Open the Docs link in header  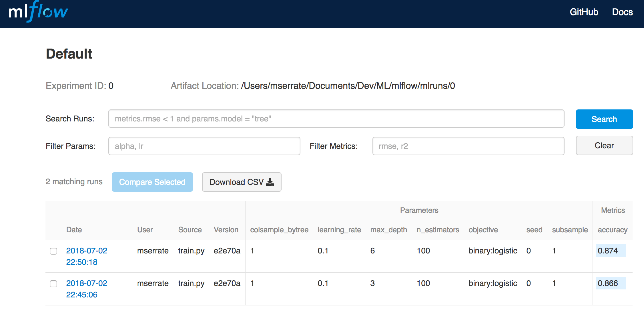[622, 12]
